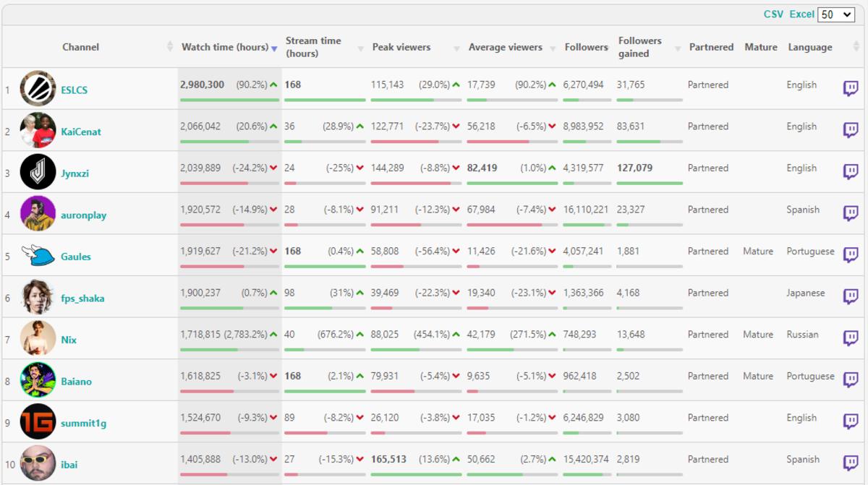Screen dimensions: 868x485
Task: Sort table by Stream time (hours) column
Action: 312,48
